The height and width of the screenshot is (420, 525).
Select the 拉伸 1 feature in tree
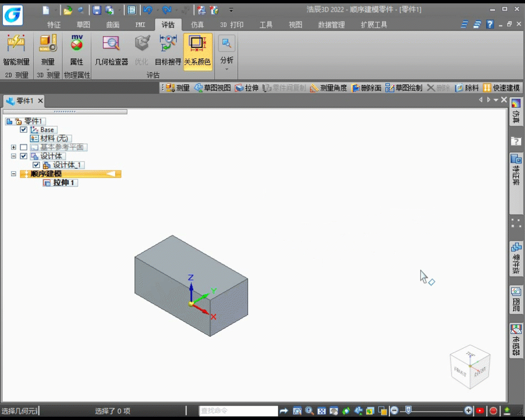click(60, 183)
